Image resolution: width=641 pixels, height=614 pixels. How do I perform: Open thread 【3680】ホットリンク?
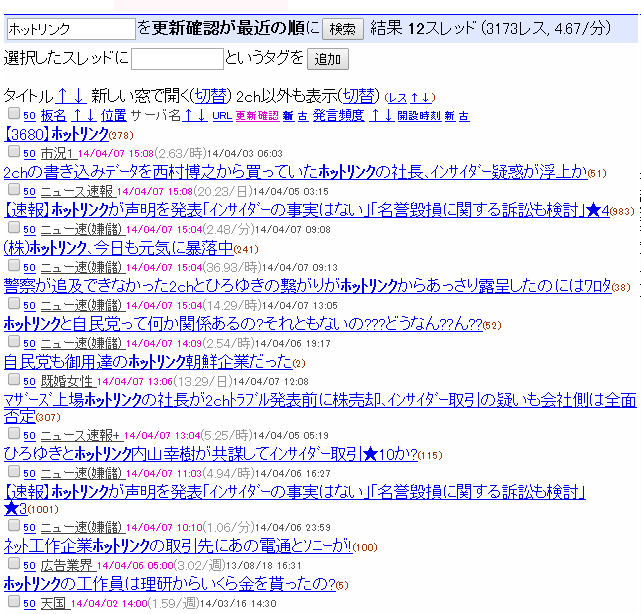56,134
